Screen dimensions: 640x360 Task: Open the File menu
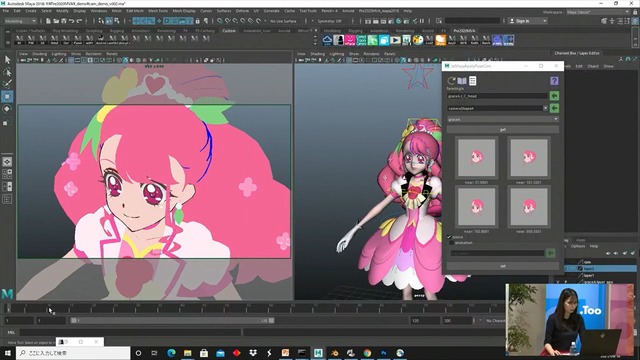[x=6, y=11]
